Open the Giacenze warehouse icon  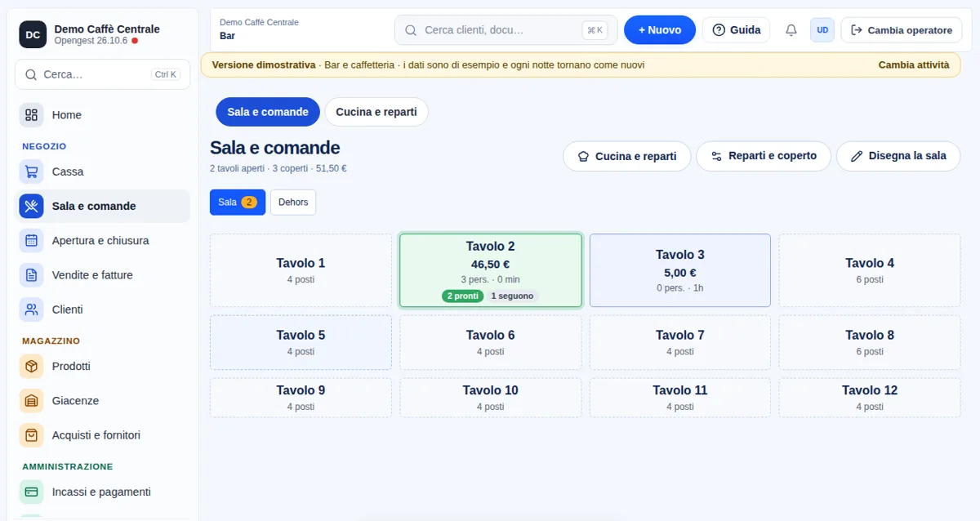tap(31, 401)
